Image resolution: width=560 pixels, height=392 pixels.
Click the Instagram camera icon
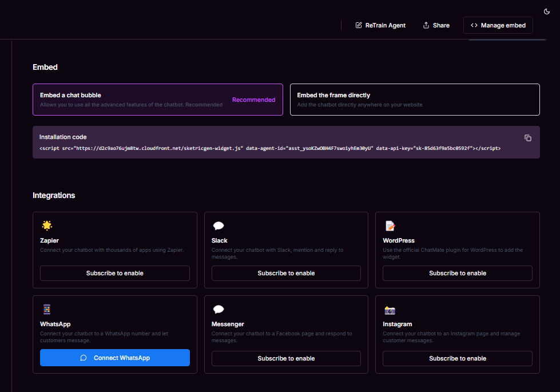coord(390,310)
